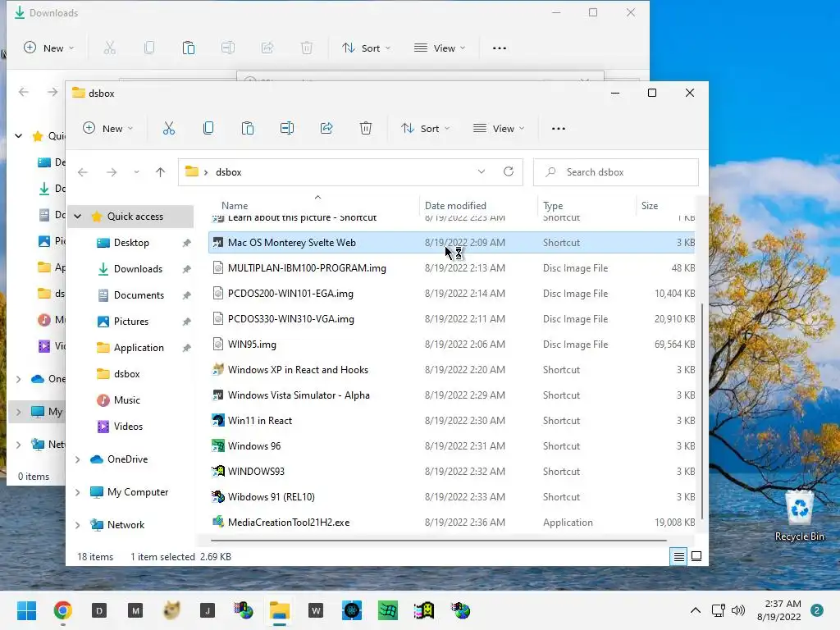This screenshot has height=630, width=840.
Task: Switch dsbox to large thumbnails view icon
Action: pyautogui.click(x=696, y=557)
